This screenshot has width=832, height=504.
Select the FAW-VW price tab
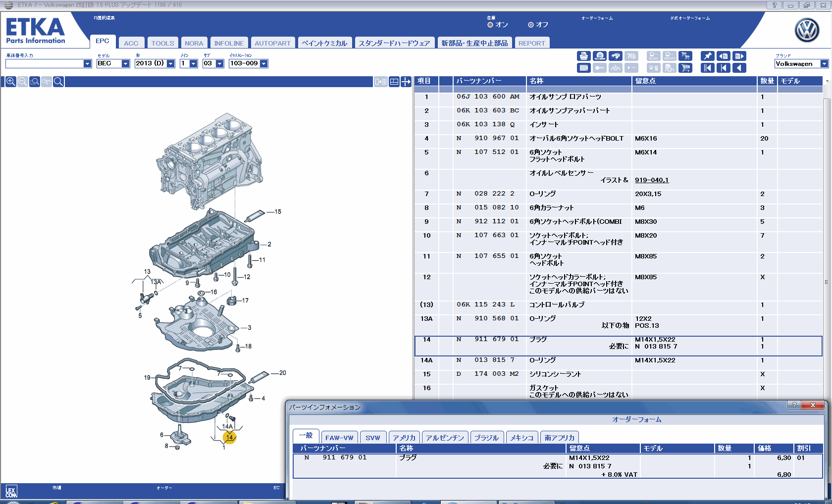tap(340, 438)
